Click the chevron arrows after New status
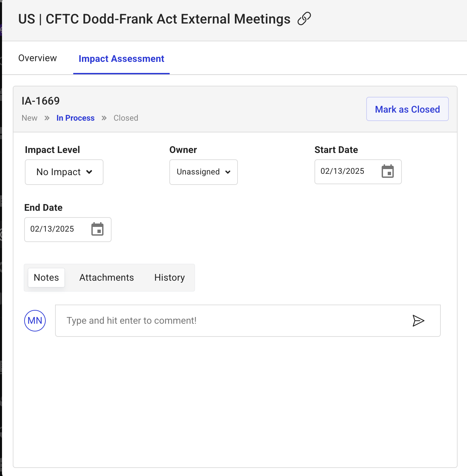The width and height of the screenshot is (467, 476). 47,118
